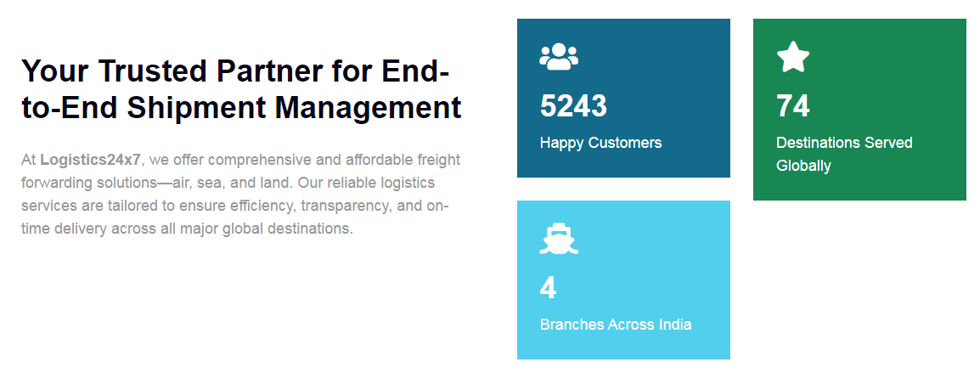Select the Branches Across India label

[616, 325]
